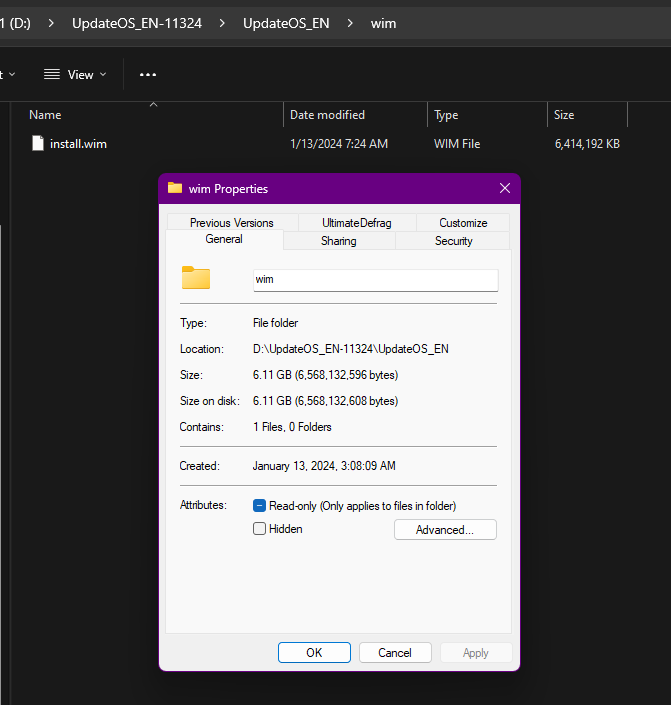Screen dimensions: 671x705
Task: Click the Cancel button
Action: click(x=395, y=652)
